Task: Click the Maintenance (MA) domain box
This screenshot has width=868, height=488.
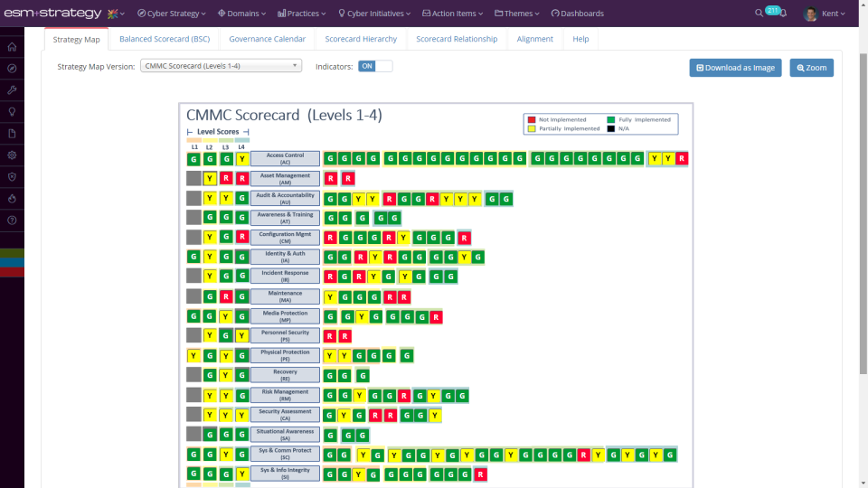Action: [x=285, y=296]
